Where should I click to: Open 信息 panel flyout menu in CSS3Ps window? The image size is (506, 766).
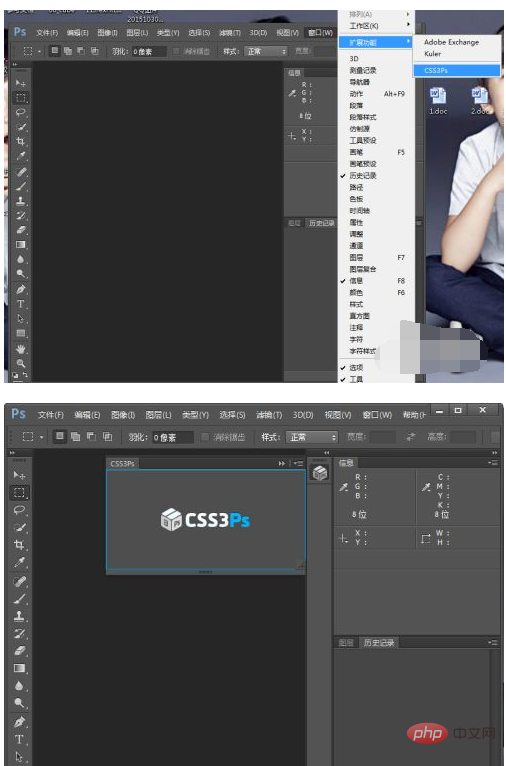(494, 463)
